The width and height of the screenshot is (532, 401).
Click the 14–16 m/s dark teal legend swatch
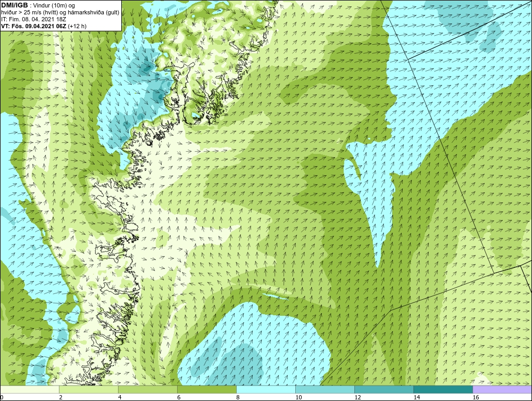click(443, 389)
